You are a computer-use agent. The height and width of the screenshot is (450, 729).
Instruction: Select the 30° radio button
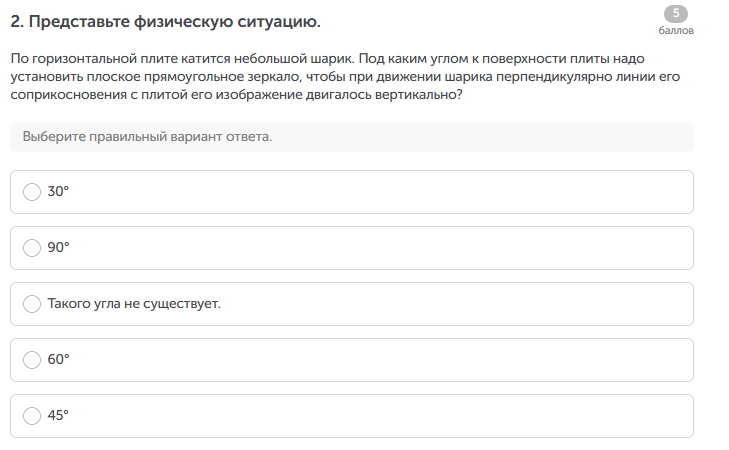coord(32,191)
